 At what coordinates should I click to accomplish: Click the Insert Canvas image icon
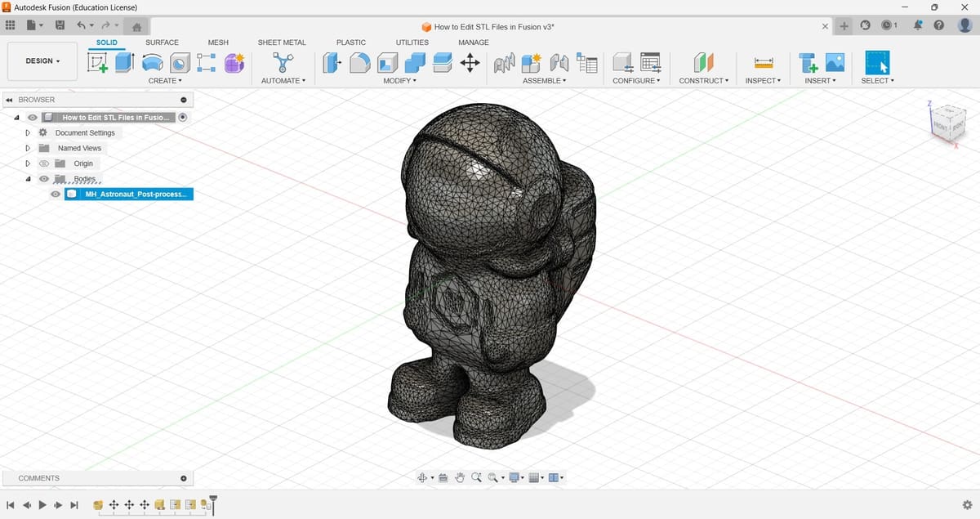[x=835, y=62]
